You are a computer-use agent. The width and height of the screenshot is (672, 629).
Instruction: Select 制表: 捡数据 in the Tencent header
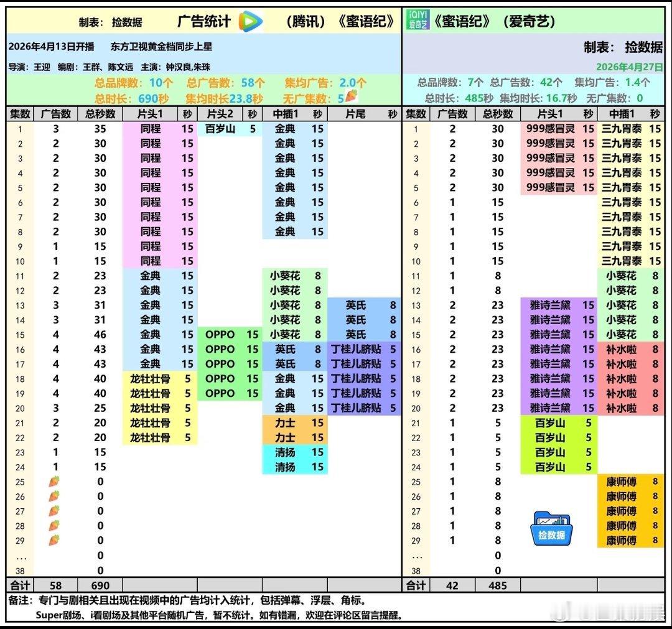[x=111, y=22]
